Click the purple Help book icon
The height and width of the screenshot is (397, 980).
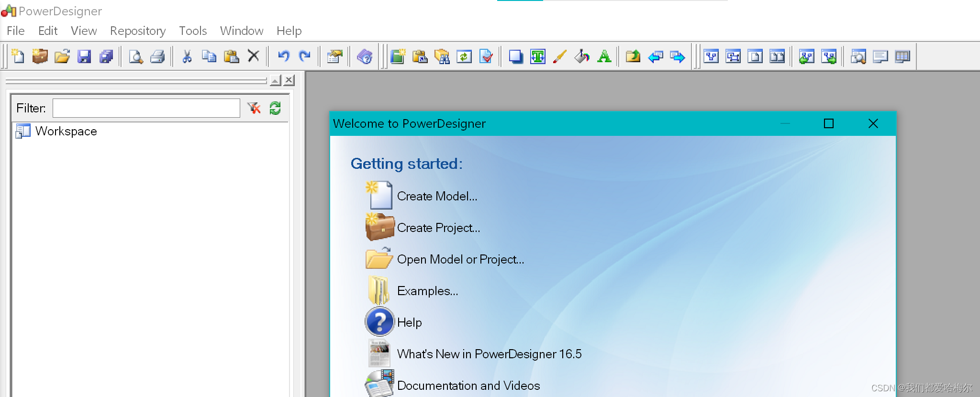click(x=365, y=56)
